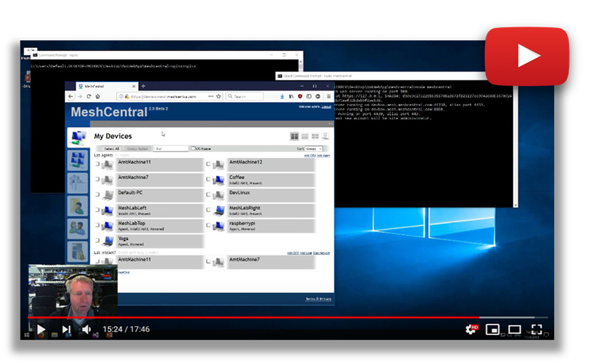Open the Firefox library icon
Screen dimensions: 590x364
291,96
